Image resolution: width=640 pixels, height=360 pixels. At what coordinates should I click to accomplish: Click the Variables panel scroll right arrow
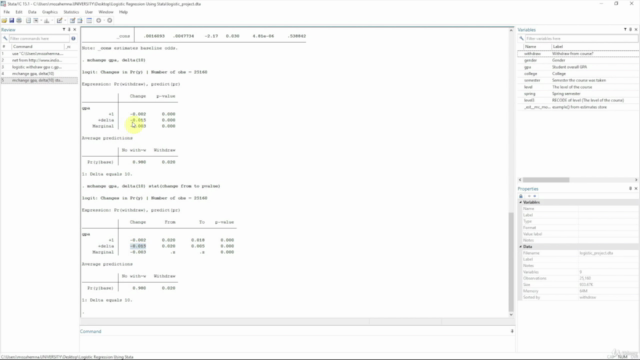636,180
